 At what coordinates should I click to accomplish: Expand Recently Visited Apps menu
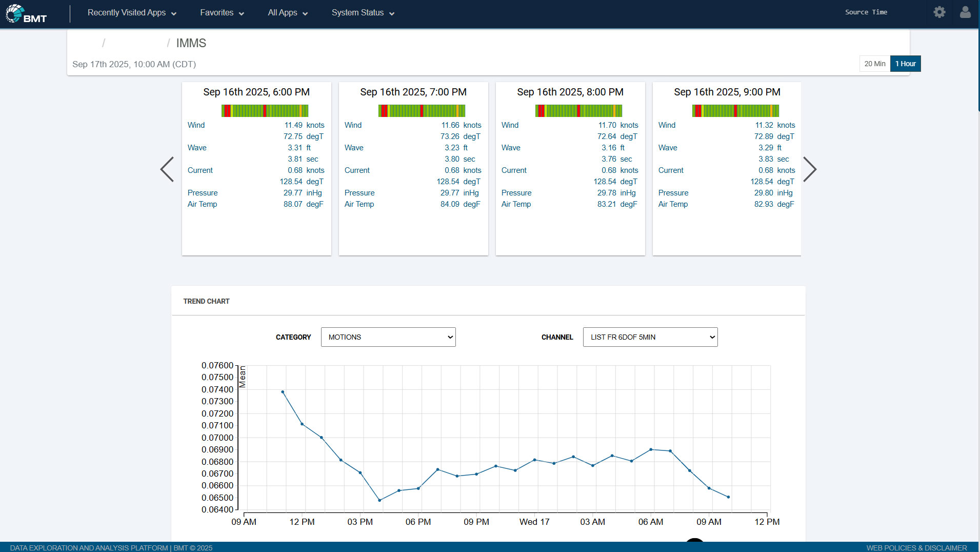132,13
